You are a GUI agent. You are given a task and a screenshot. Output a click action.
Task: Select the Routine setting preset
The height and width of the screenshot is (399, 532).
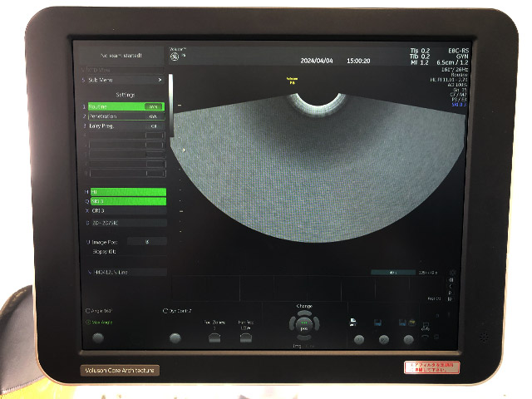pos(126,106)
